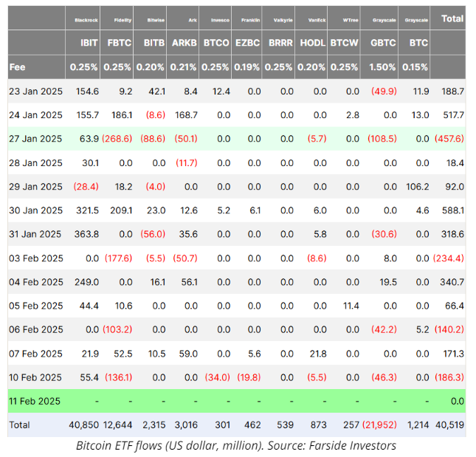This screenshot has height=457, width=476.
Task: Select the 24 Jan 2025 date row
Action: pyautogui.click(x=236, y=114)
